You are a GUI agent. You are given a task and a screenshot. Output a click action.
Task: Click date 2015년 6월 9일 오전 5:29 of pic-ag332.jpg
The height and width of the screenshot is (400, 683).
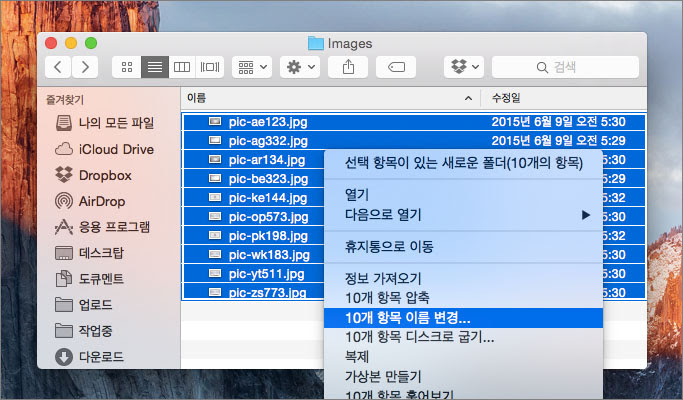coord(558,141)
